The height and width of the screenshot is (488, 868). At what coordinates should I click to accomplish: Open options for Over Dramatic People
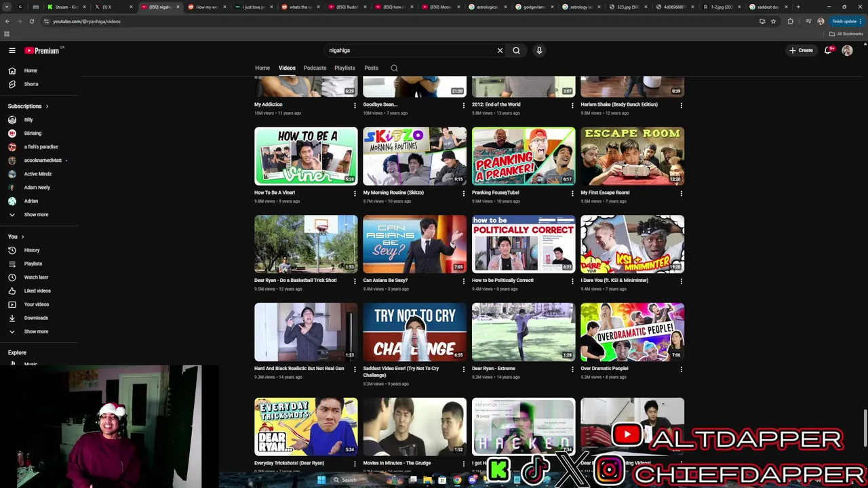coord(682,369)
